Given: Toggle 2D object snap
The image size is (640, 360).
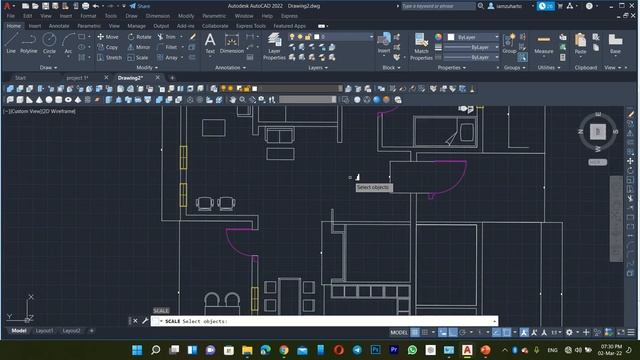Looking at the screenshot, I should [507, 332].
